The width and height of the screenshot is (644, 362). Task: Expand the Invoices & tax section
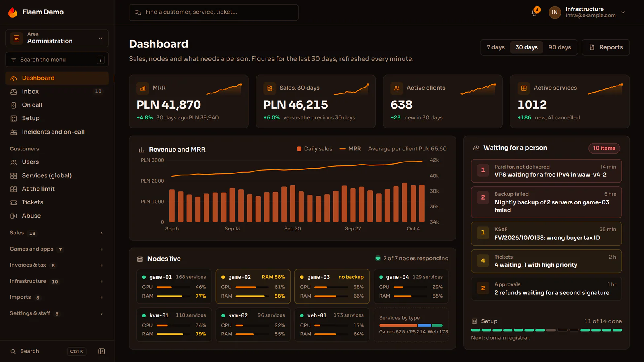[x=57, y=265]
